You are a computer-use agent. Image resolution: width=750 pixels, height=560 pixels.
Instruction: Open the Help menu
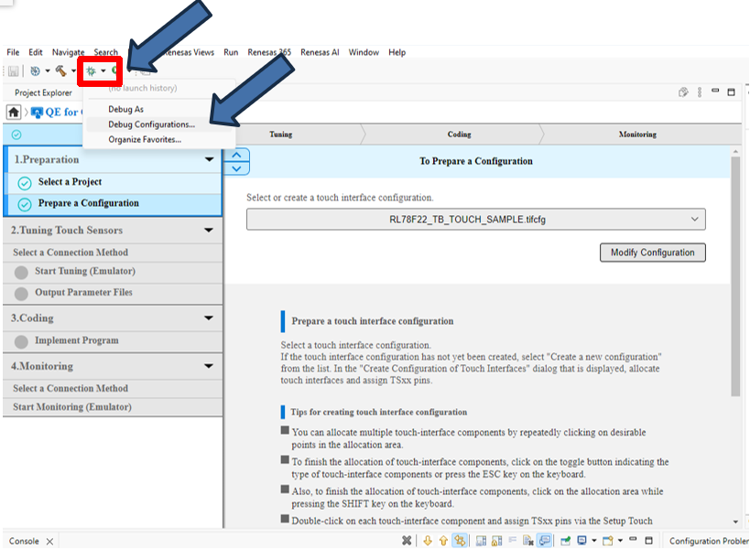[x=397, y=52]
